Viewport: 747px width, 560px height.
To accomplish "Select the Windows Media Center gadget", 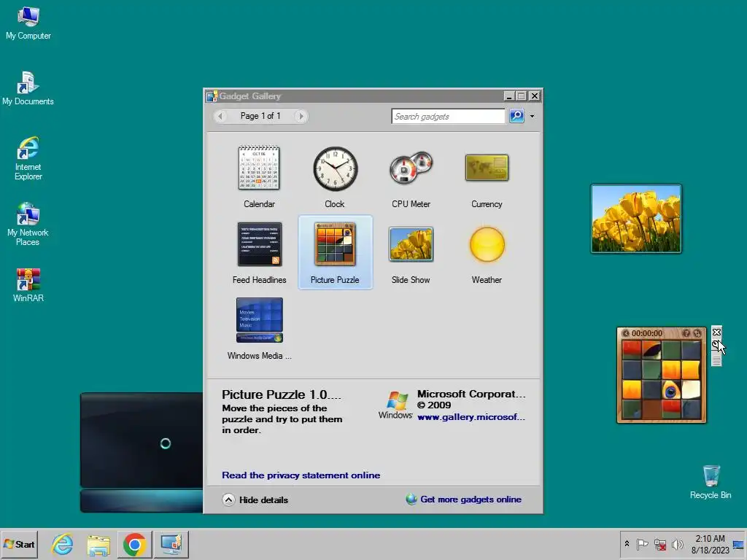I will (x=259, y=329).
